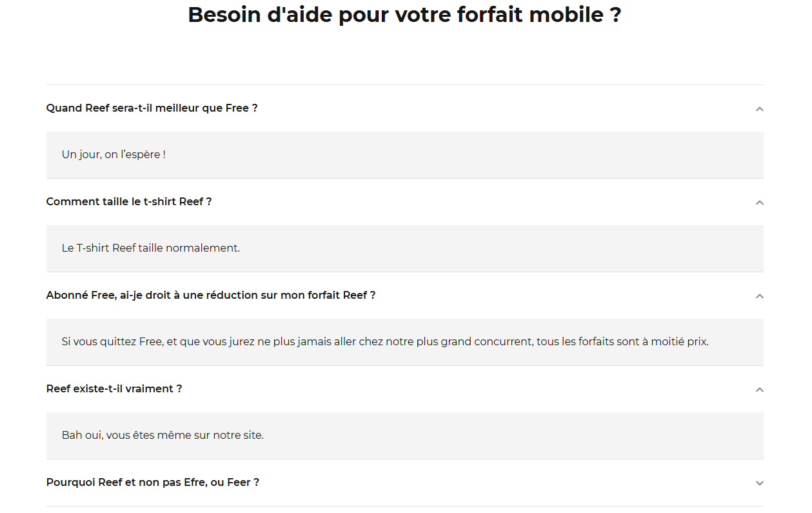Collapse chevron for the 'Abonné Free' réduction question

pos(759,296)
